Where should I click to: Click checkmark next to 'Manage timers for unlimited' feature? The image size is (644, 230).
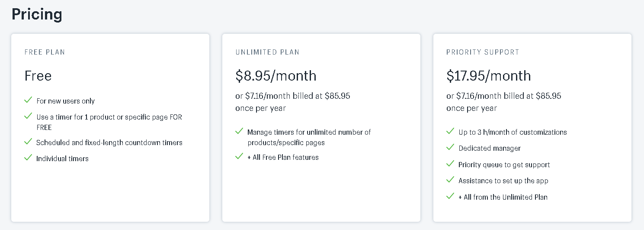coord(239,131)
